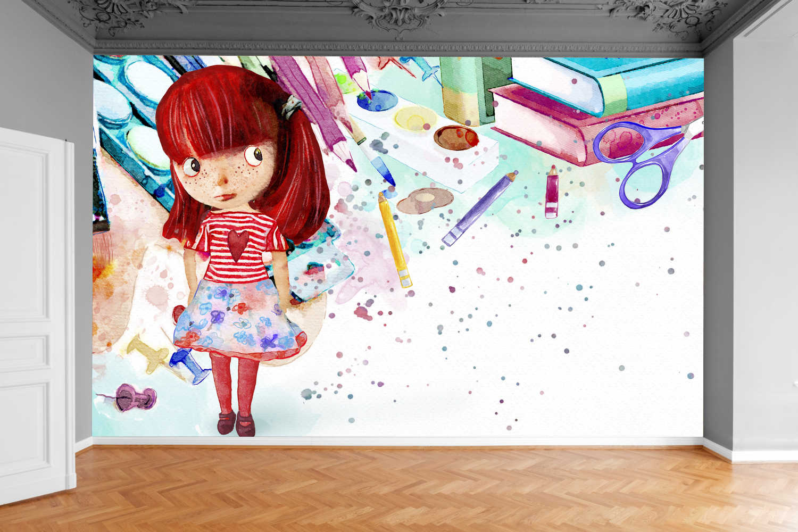The width and height of the screenshot is (798, 532).
Task: Click the girl's floral skirt
Action: click(x=239, y=319)
